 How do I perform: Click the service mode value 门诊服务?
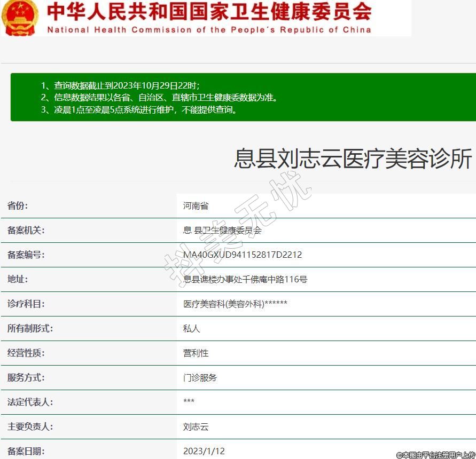(200, 377)
